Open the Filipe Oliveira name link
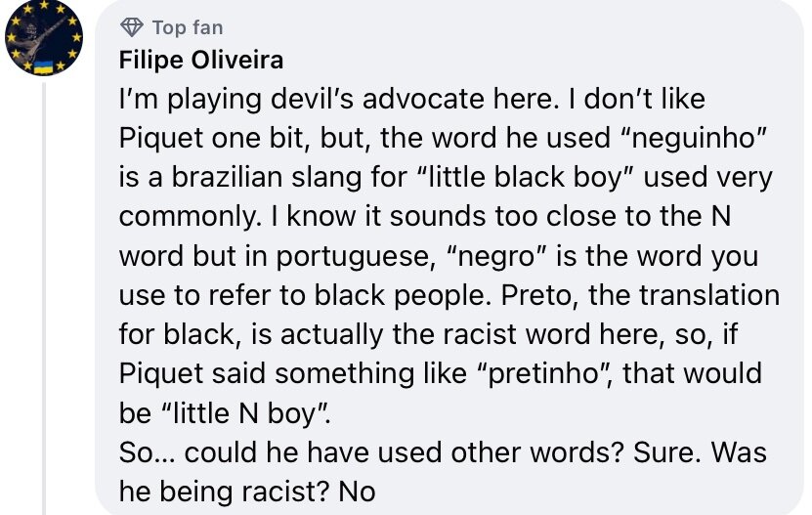This screenshot has height=515, width=812. coord(201,60)
